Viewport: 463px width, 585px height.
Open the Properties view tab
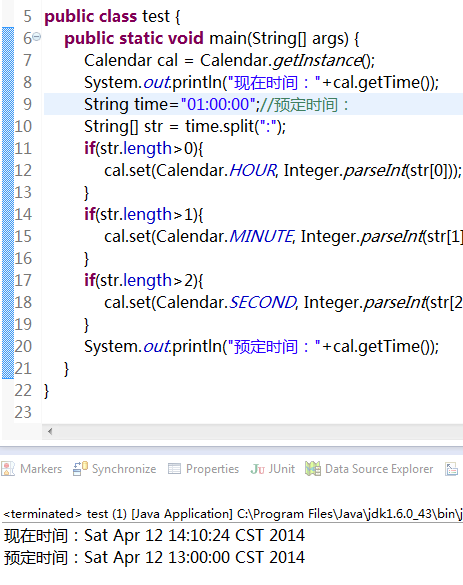(x=204, y=469)
